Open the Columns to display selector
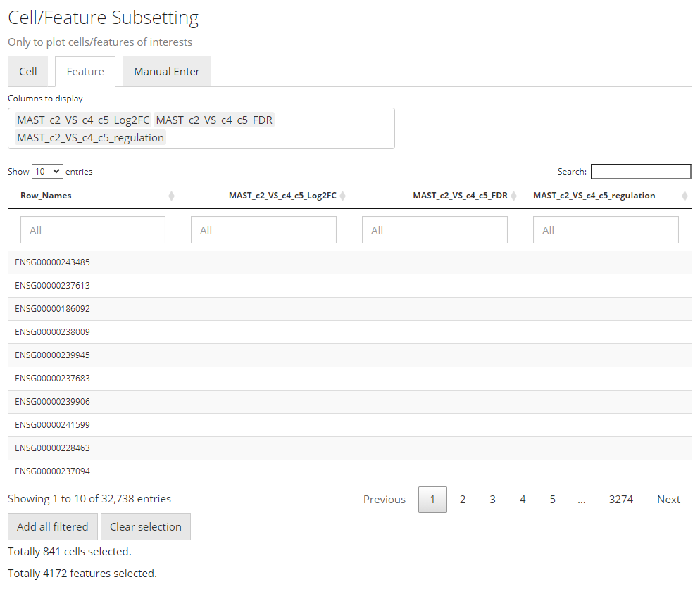Screen dimensions: 700x589 (201, 129)
